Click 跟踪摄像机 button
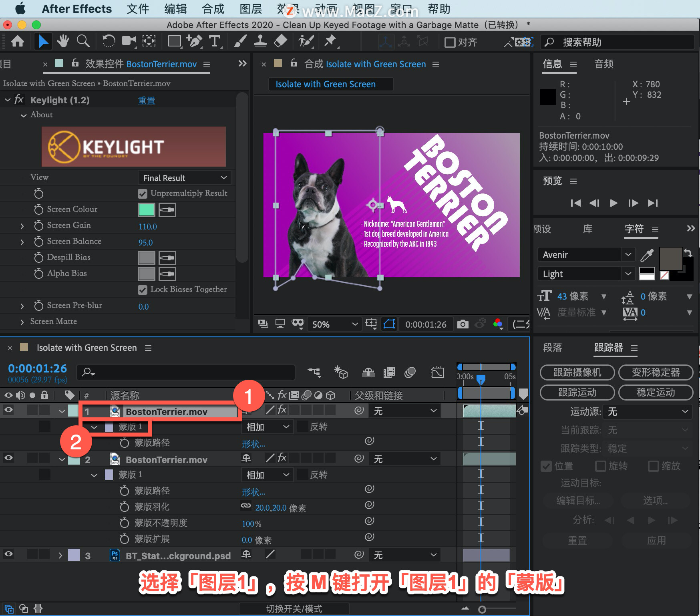 click(x=577, y=372)
